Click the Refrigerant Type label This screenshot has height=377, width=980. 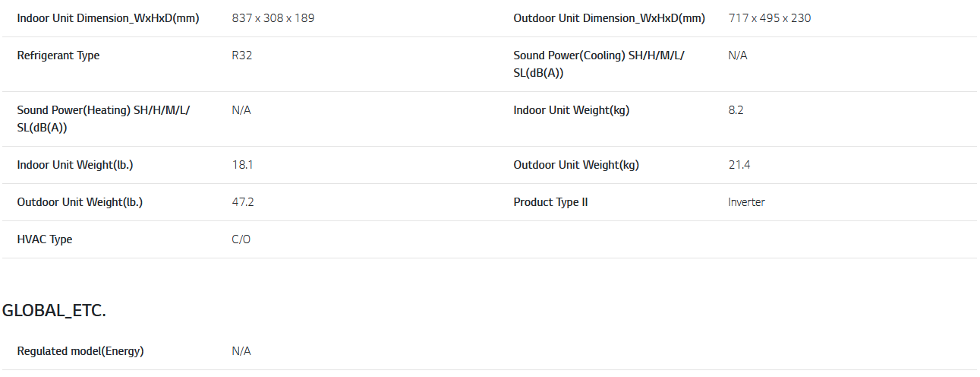[x=58, y=55]
